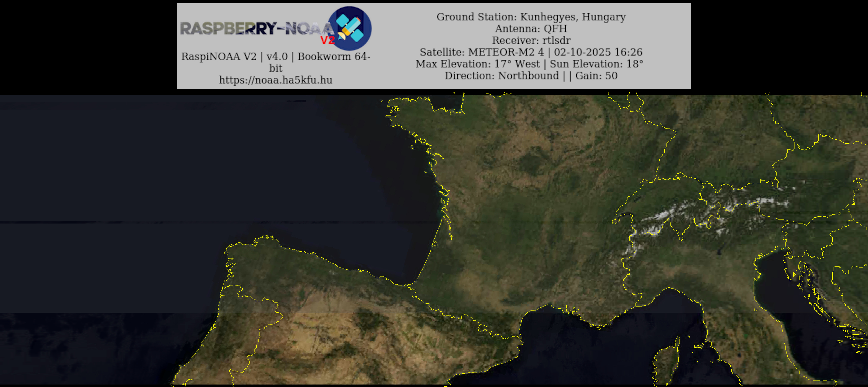The image size is (868, 387).
Task: Click the Ground Station Kunhegyes text
Action: coord(531,17)
